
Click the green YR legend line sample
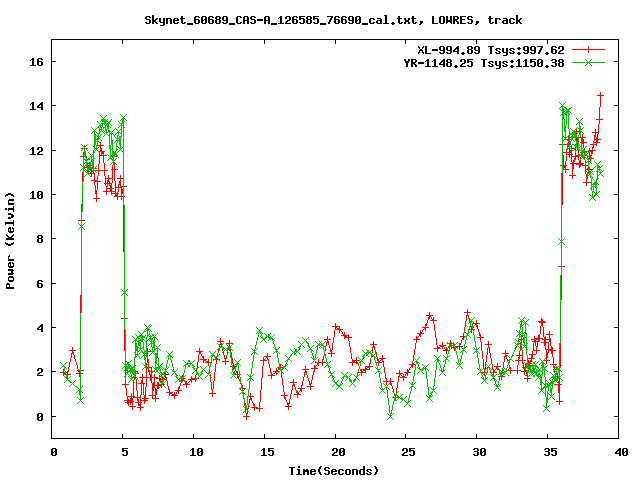pyautogui.click(x=588, y=62)
